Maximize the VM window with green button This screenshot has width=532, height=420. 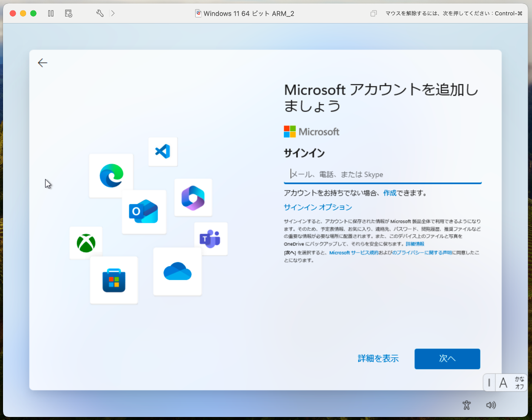point(33,13)
